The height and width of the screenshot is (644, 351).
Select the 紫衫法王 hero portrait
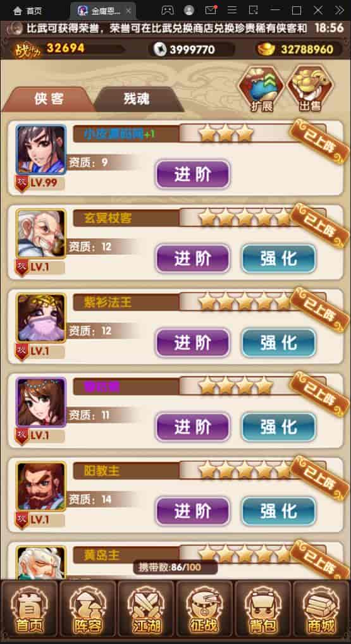click(x=40, y=317)
